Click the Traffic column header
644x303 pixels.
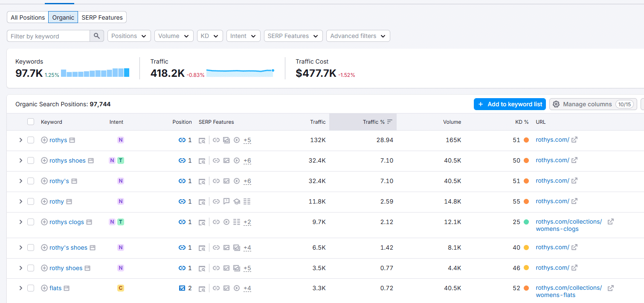point(318,122)
